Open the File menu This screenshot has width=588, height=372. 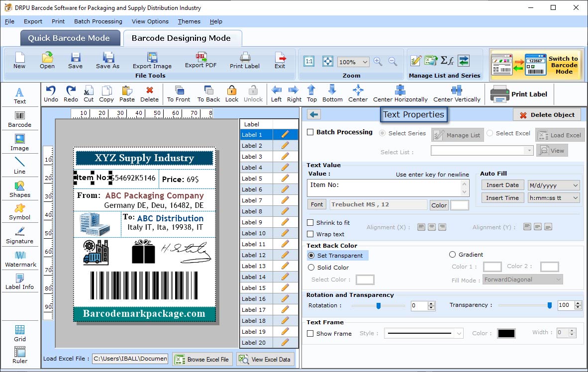click(9, 21)
